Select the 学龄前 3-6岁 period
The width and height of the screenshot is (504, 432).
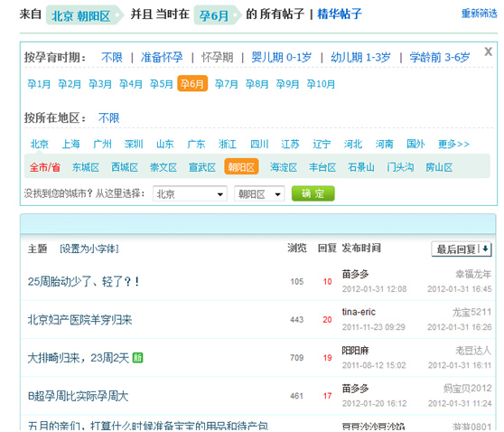point(439,58)
